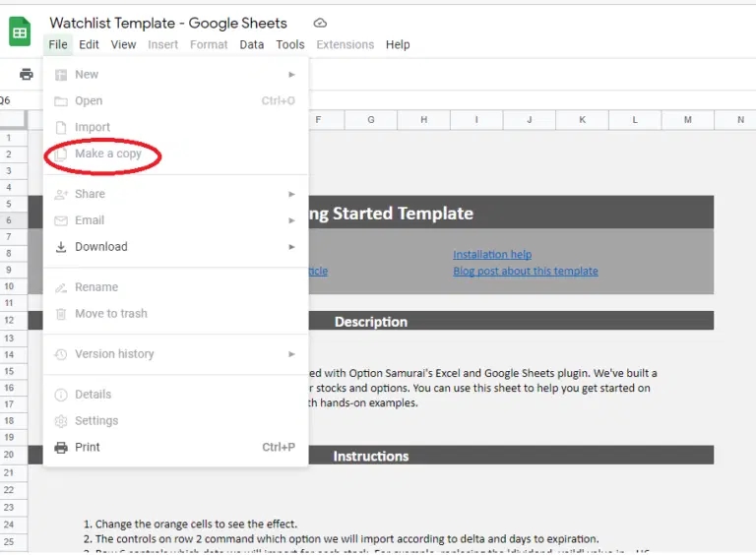This screenshot has width=756, height=555.
Task: Select the column K header
Action: click(582, 120)
